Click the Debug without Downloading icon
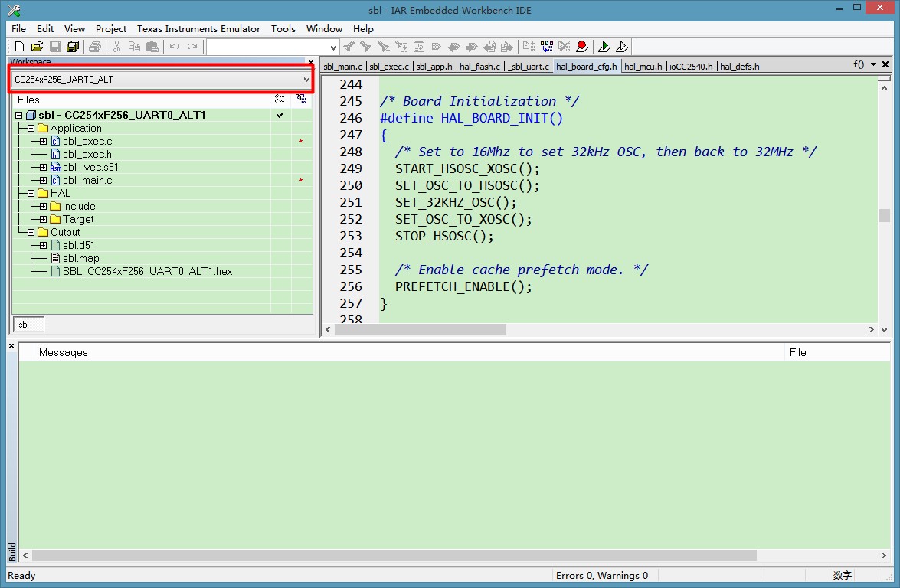 point(622,47)
